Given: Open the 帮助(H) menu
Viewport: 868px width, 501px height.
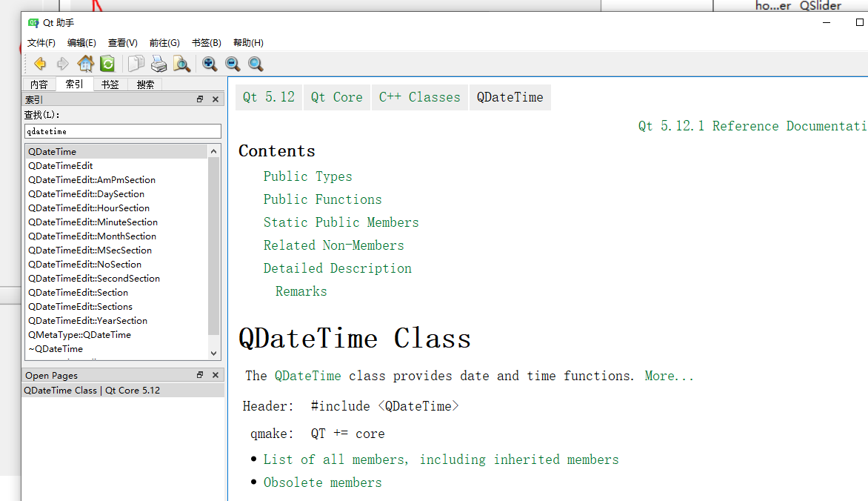Looking at the screenshot, I should 248,43.
